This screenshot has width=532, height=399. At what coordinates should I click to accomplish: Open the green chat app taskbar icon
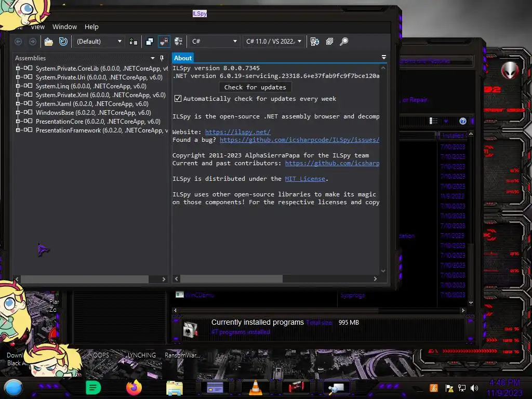pyautogui.click(x=93, y=388)
